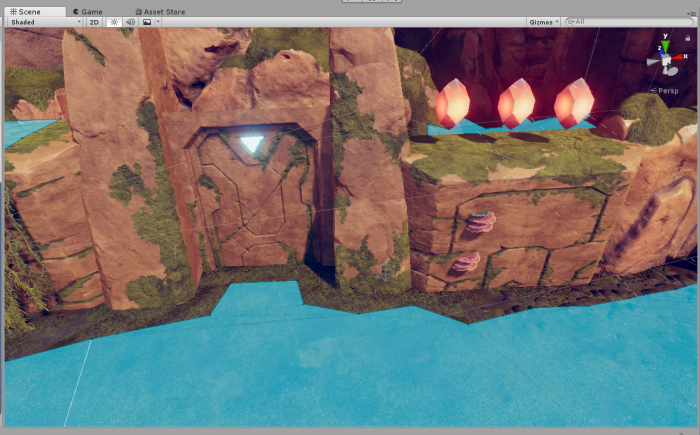Image resolution: width=700 pixels, height=435 pixels.
Task: Open the Shaded draw mode dropdown
Action: [43, 21]
